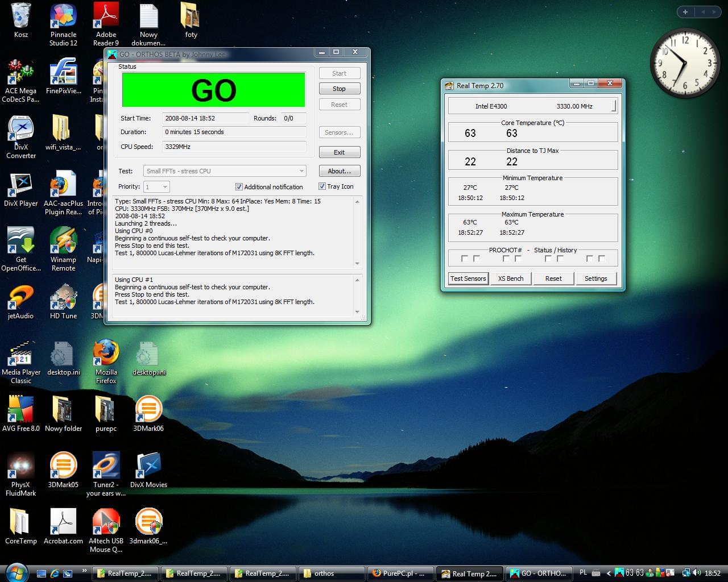Image resolution: width=728 pixels, height=582 pixels.
Task: Open the Priority dropdown in Orthos
Action: [x=156, y=187]
